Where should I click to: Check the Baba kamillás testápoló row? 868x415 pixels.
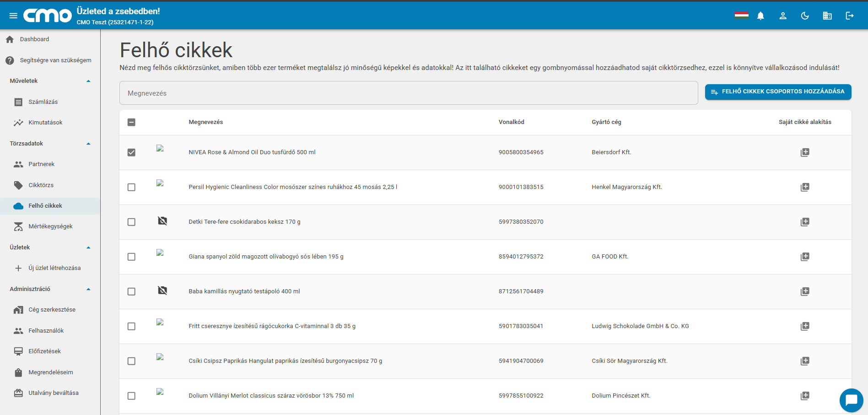pyautogui.click(x=131, y=291)
